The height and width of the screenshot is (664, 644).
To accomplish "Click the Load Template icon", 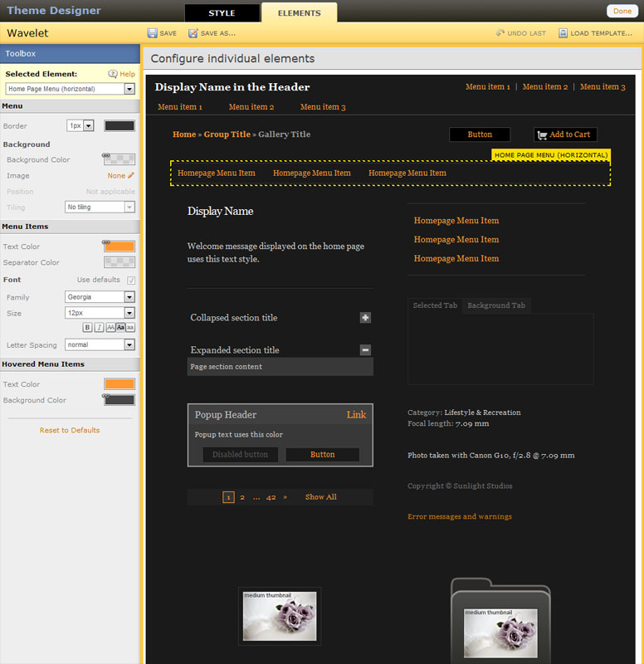I will pos(563,33).
